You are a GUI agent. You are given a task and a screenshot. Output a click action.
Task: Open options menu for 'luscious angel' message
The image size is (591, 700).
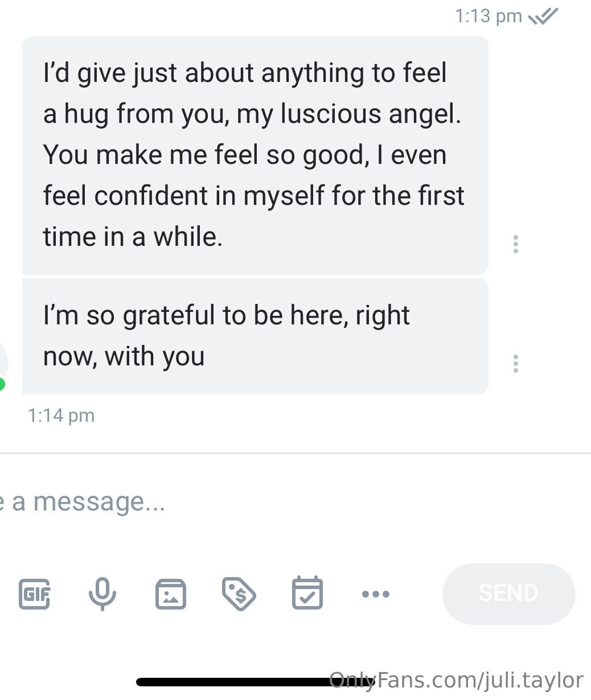click(x=515, y=244)
